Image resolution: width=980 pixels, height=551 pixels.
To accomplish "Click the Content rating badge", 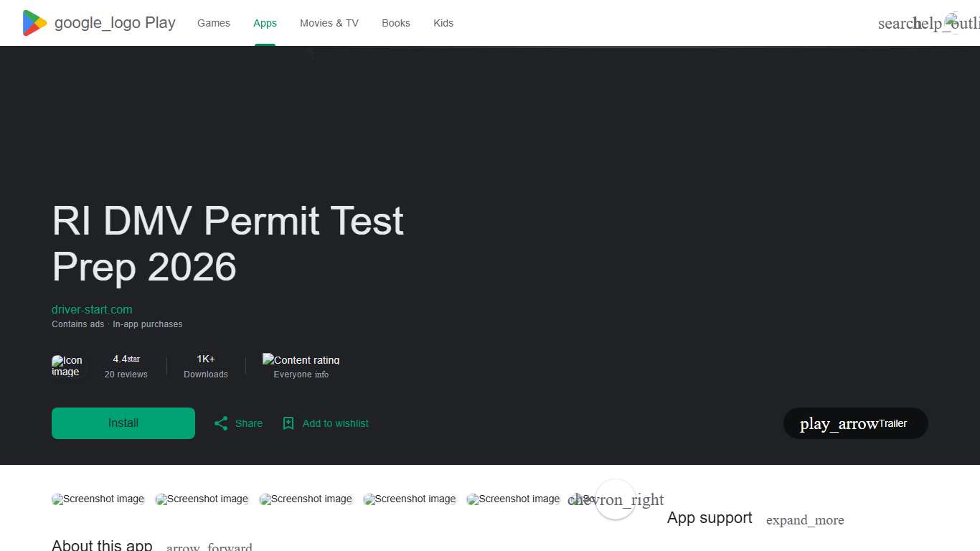I will pyautogui.click(x=301, y=360).
